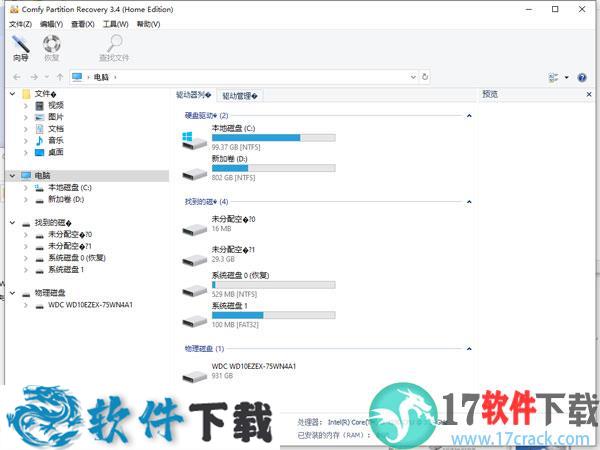Select the 未分配空间 0 16 MB disk icon
This screenshot has width=600, height=450.
click(x=194, y=229)
